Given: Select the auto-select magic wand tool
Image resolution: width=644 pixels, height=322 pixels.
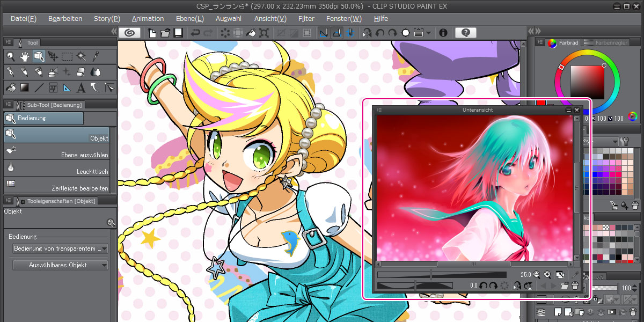Looking at the screenshot, I should [x=80, y=56].
